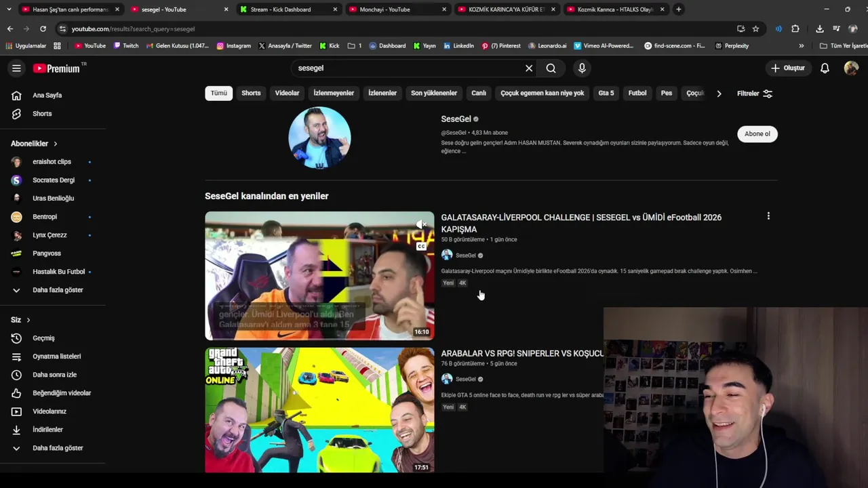Open the Socrates Dergi subscription

click(x=53, y=180)
